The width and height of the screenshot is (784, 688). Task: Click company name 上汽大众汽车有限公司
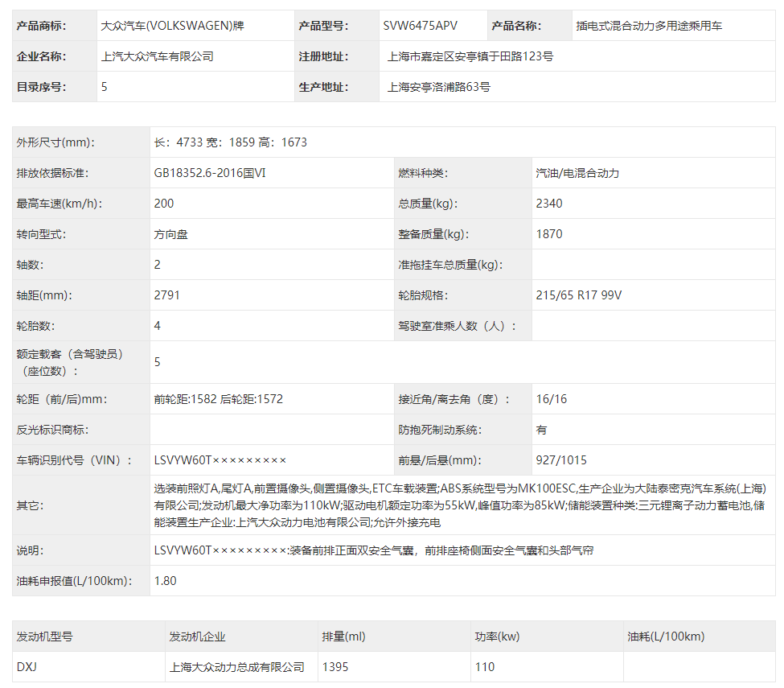tap(158, 56)
